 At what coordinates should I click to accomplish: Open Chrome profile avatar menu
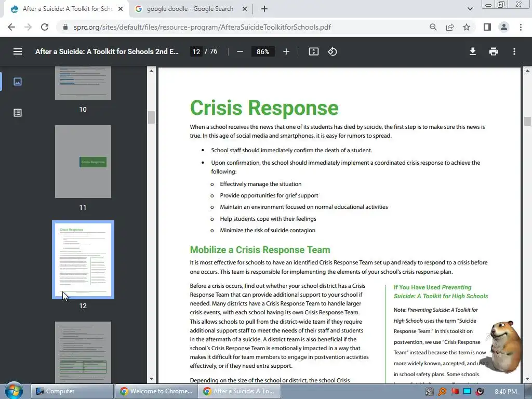pos(504,27)
